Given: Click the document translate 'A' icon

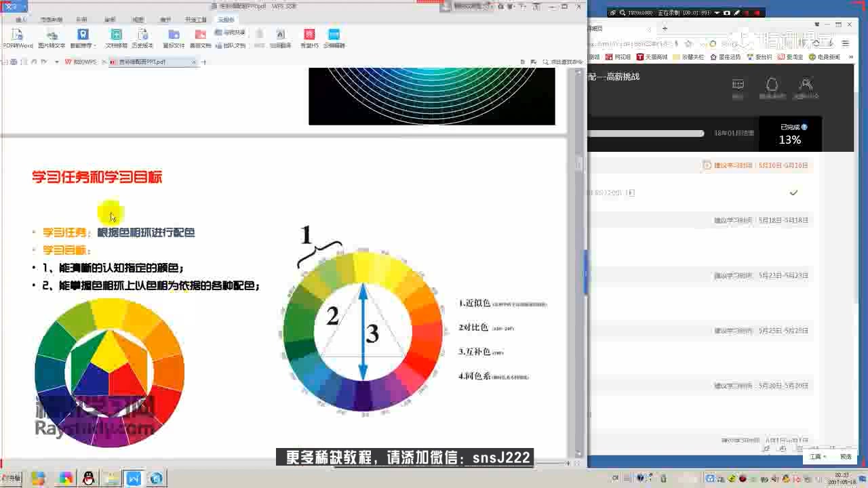Looking at the screenshot, I should [280, 35].
